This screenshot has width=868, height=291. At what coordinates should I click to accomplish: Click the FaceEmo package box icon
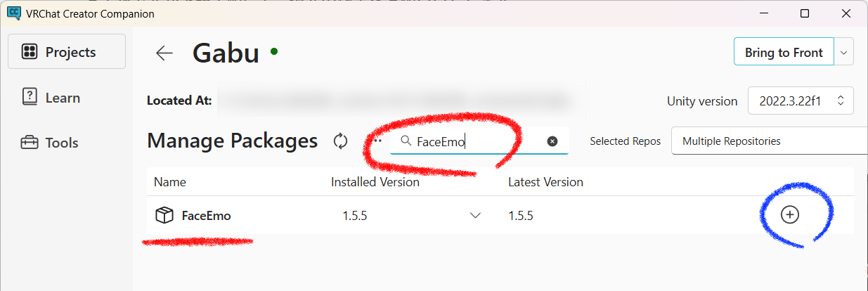164,216
